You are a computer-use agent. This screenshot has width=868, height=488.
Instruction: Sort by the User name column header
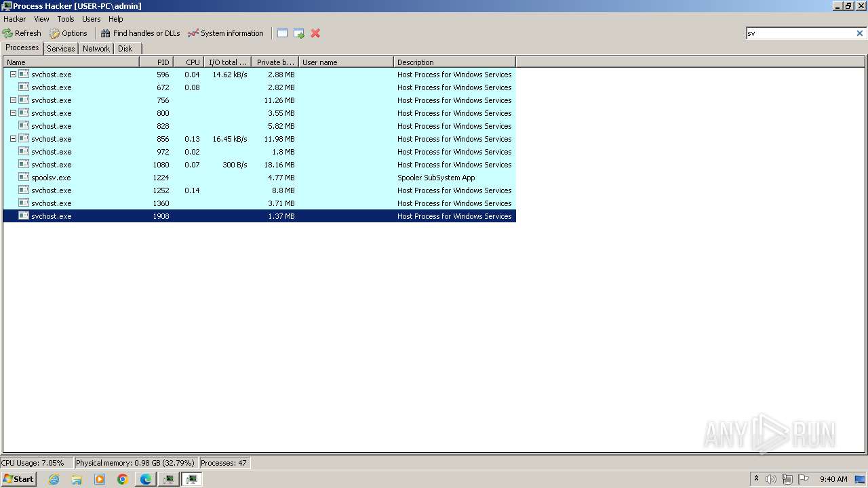coord(346,62)
